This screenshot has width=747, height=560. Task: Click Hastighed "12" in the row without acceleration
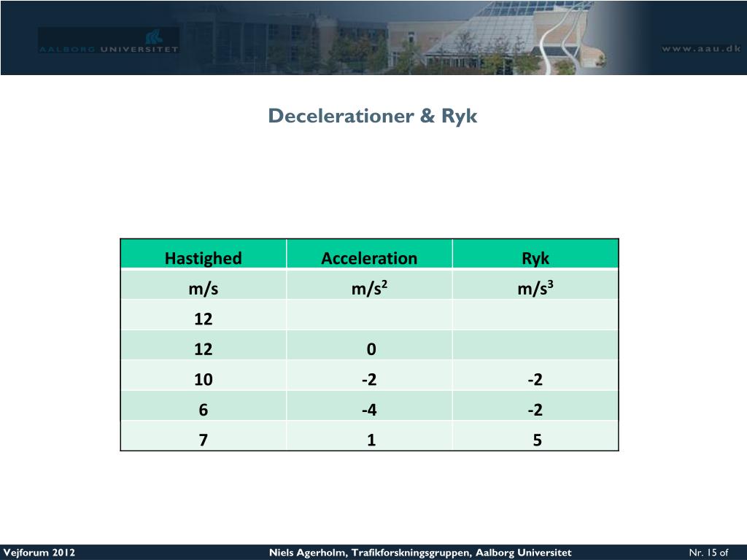tap(204, 319)
